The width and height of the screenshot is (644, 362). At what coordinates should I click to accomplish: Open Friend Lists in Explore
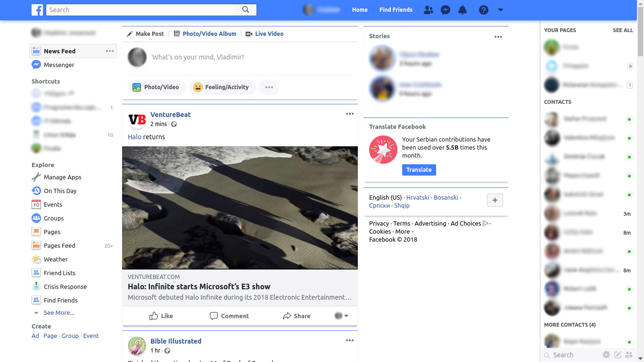point(59,273)
